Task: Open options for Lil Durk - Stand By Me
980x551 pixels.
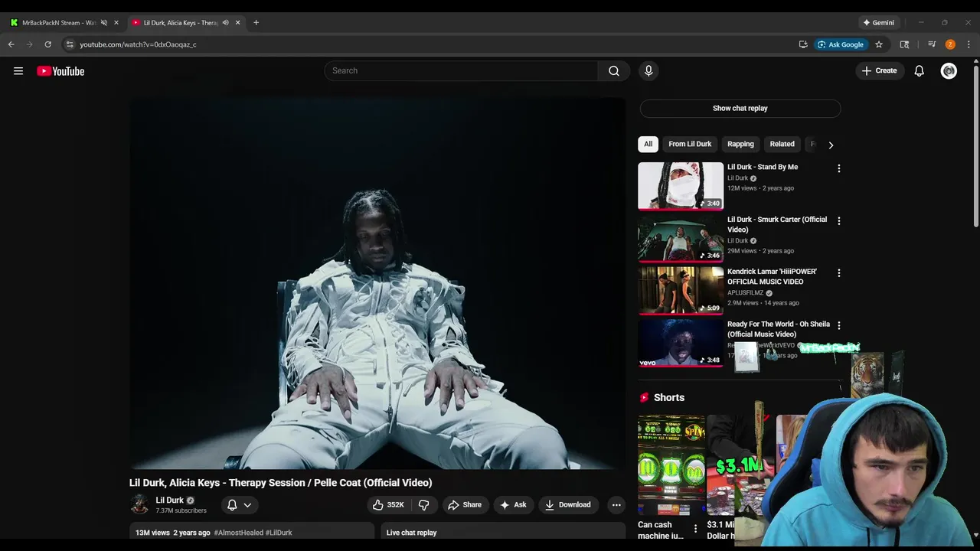Action: tap(839, 168)
